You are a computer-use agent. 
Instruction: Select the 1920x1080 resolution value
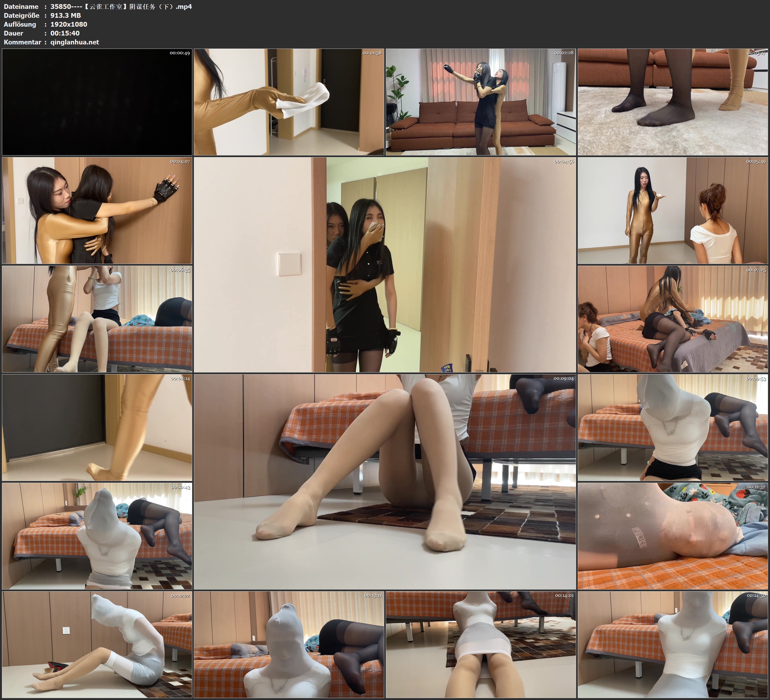pyautogui.click(x=69, y=24)
